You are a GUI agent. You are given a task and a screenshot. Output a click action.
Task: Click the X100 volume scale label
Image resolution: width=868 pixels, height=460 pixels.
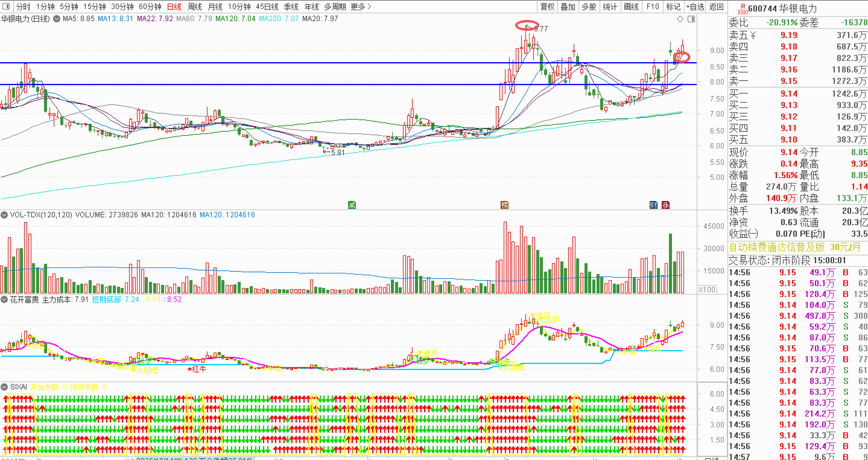click(707, 289)
